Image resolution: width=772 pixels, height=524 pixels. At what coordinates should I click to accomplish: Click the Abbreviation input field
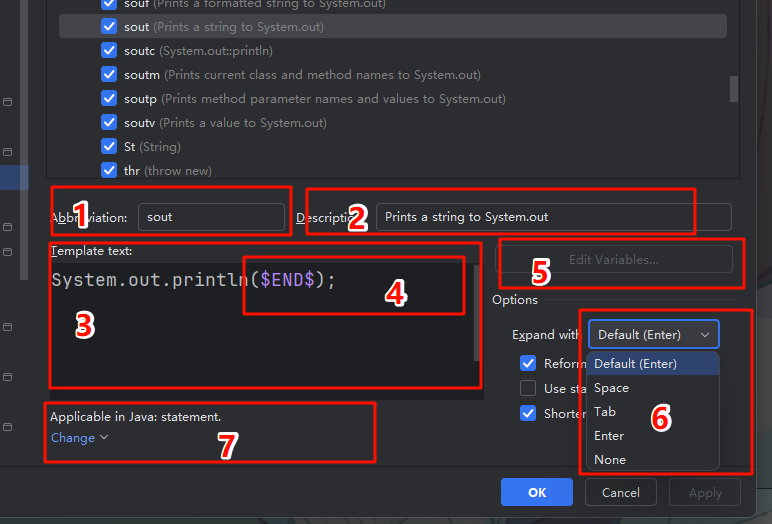[x=210, y=217]
